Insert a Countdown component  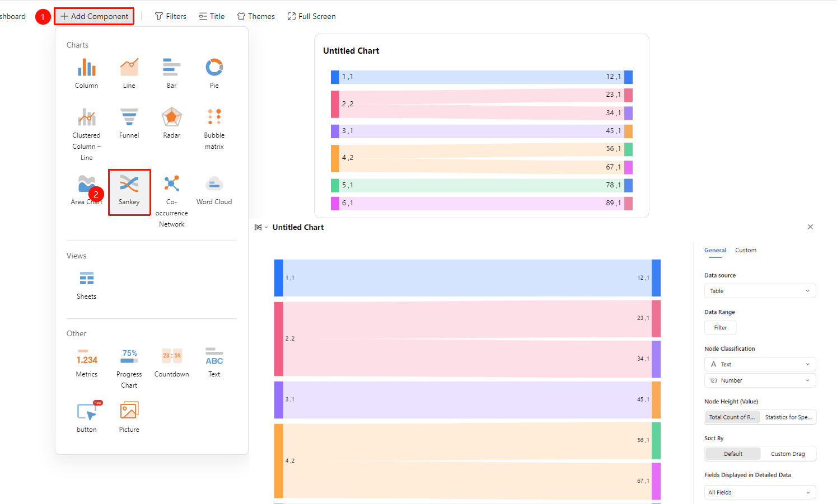click(x=172, y=362)
